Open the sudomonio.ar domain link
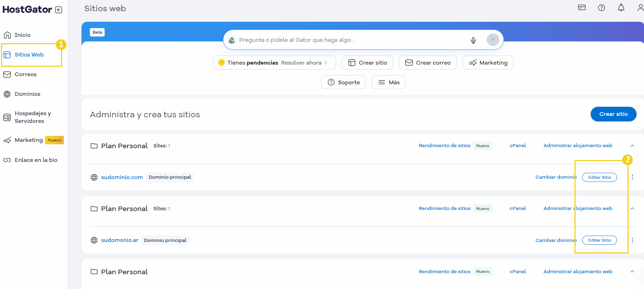Viewport: 644px width, 289px height. pos(120,240)
